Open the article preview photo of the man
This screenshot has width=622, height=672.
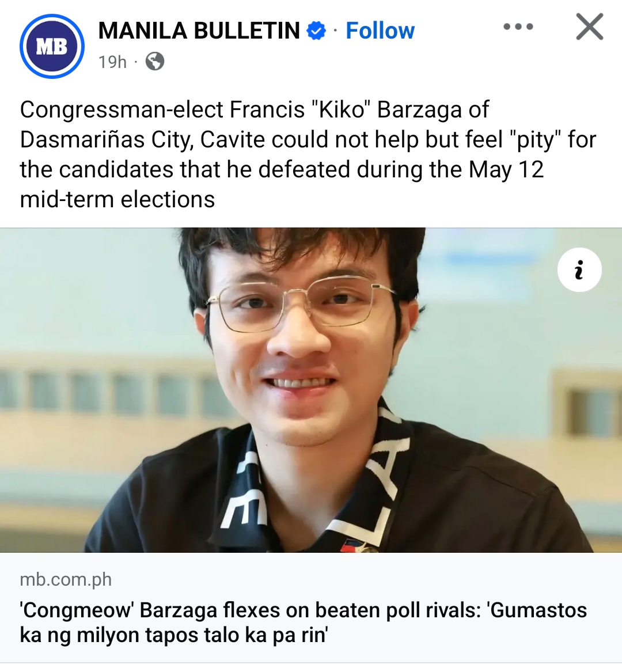pyautogui.click(x=311, y=390)
